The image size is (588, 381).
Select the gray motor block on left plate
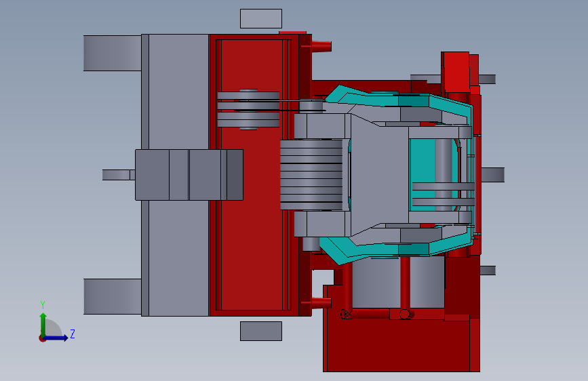point(189,175)
